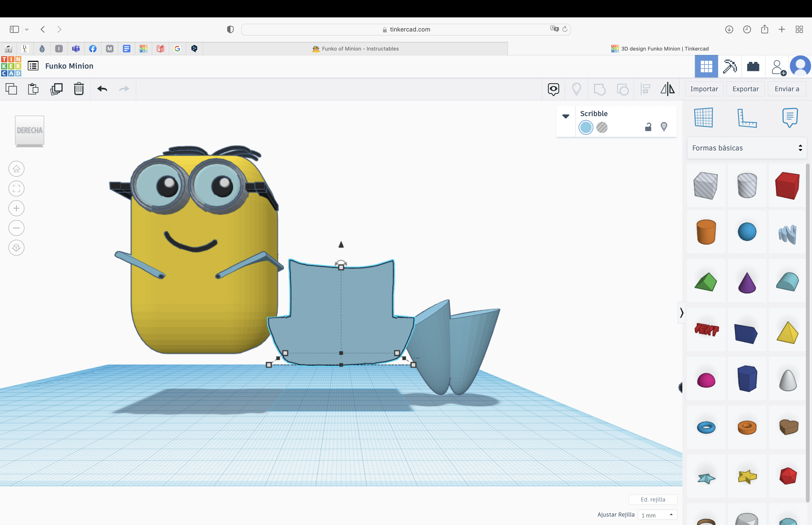The width and height of the screenshot is (812, 525).
Task: Pick the red Box shape
Action: point(788,185)
